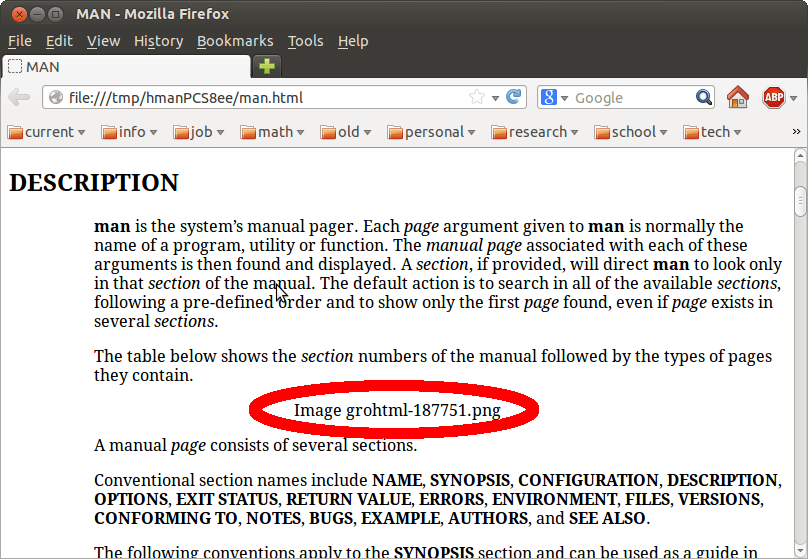Open the Bookmarks menu
Viewport: 808px width, 559px height.
pyautogui.click(x=235, y=41)
